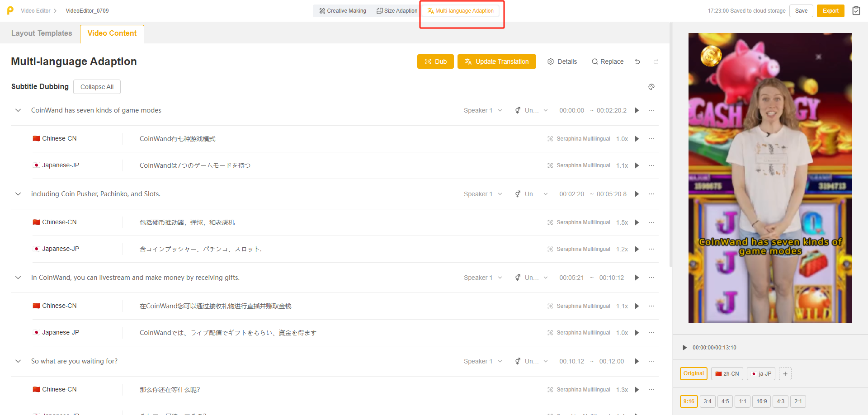Open Speaker 1 dropdown for 'So what are you waiting for?'
This screenshot has height=415, width=868.
click(482, 361)
